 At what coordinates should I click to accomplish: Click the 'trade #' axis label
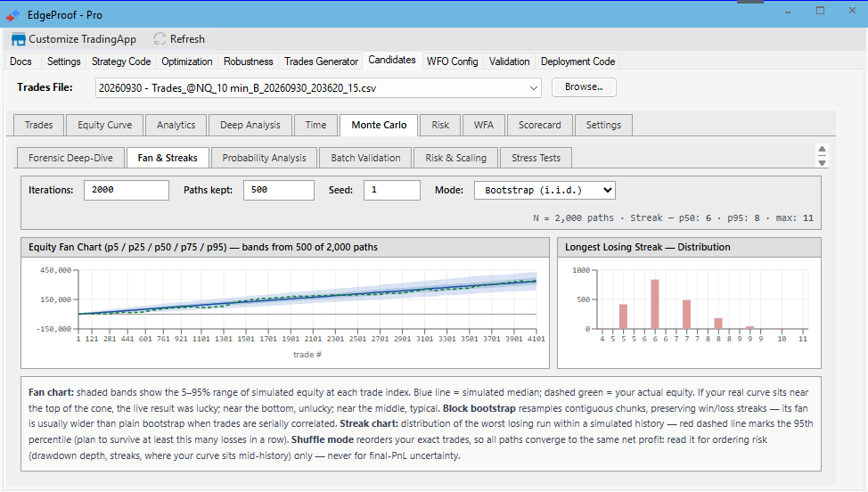pyautogui.click(x=307, y=354)
